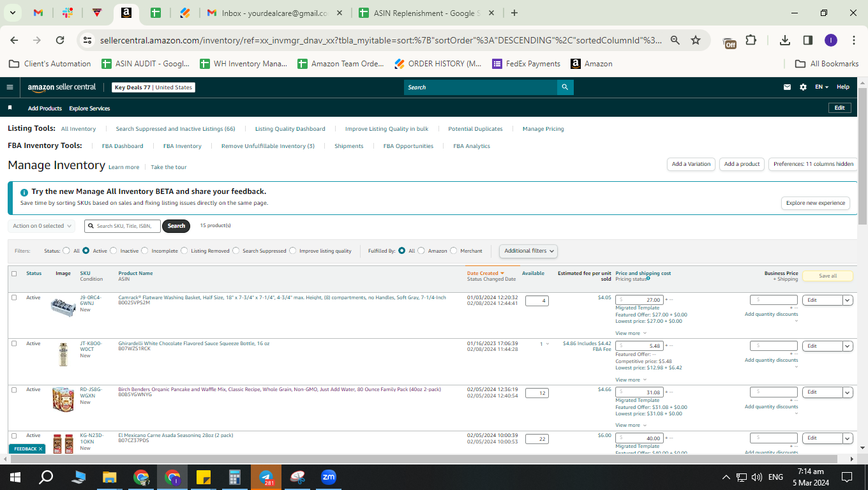Open Chrome tab search dropdown
Screen dimensions: 868x490
[13, 13]
